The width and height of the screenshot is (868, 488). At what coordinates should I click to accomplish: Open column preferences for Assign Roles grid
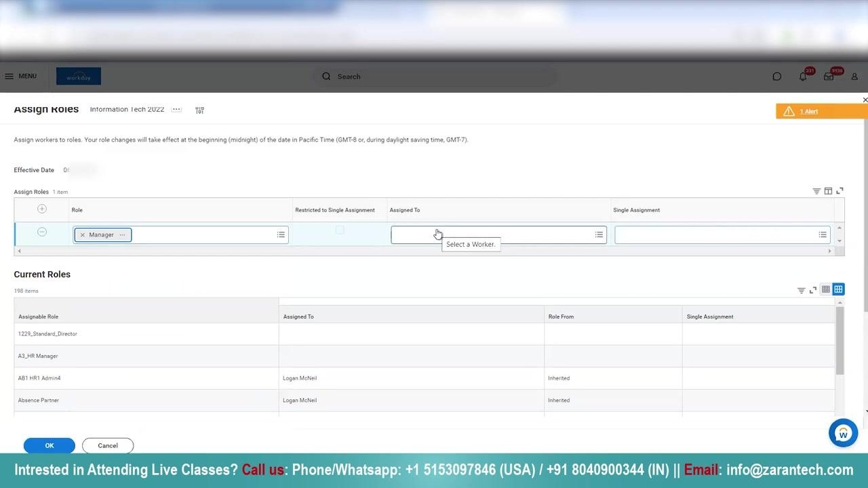click(828, 191)
